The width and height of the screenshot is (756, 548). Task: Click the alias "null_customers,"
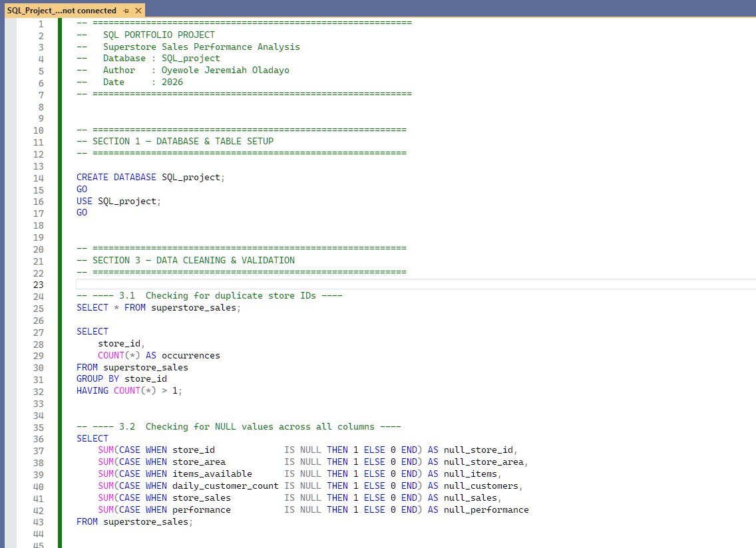point(482,486)
